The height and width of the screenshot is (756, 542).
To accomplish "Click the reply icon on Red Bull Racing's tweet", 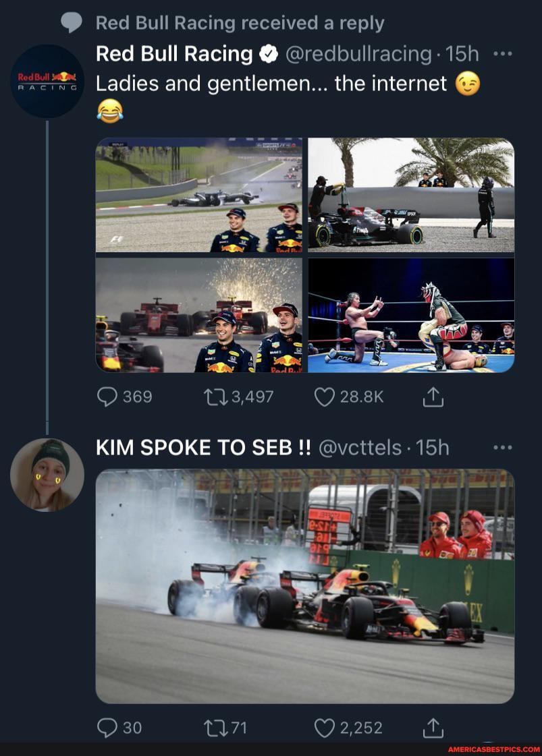I will coord(108,397).
